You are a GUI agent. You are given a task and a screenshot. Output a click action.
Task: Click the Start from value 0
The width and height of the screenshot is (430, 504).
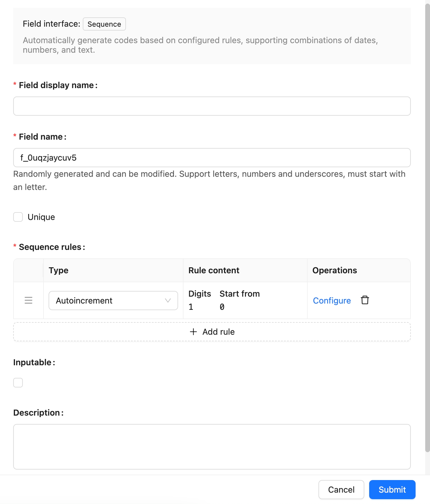pos(222,307)
